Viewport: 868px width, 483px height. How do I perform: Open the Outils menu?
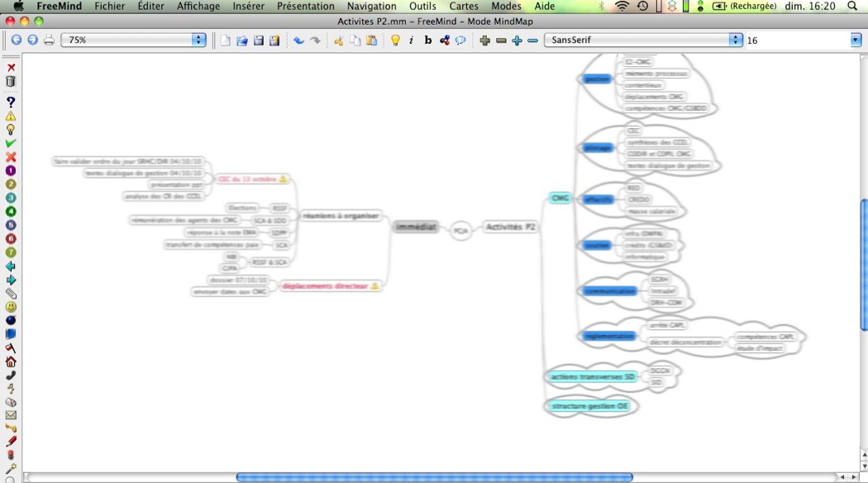[422, 6]
